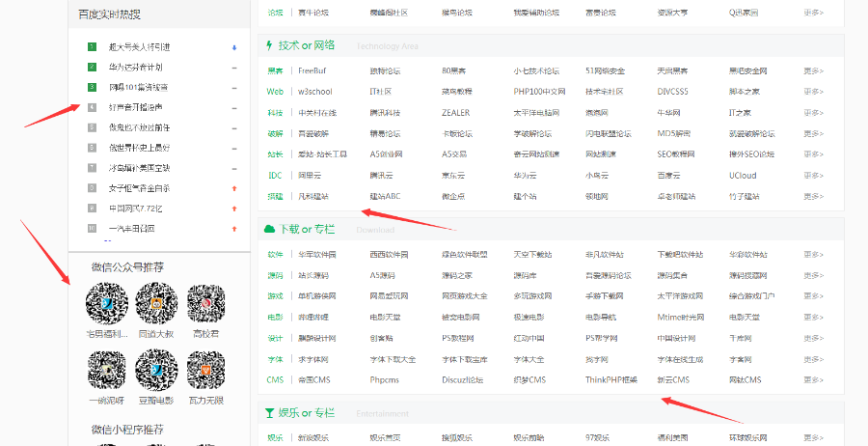Expand 更多> in the 字体 row
Image resolution: width=868 pixels, height=446 pixels.
point(813,359)
